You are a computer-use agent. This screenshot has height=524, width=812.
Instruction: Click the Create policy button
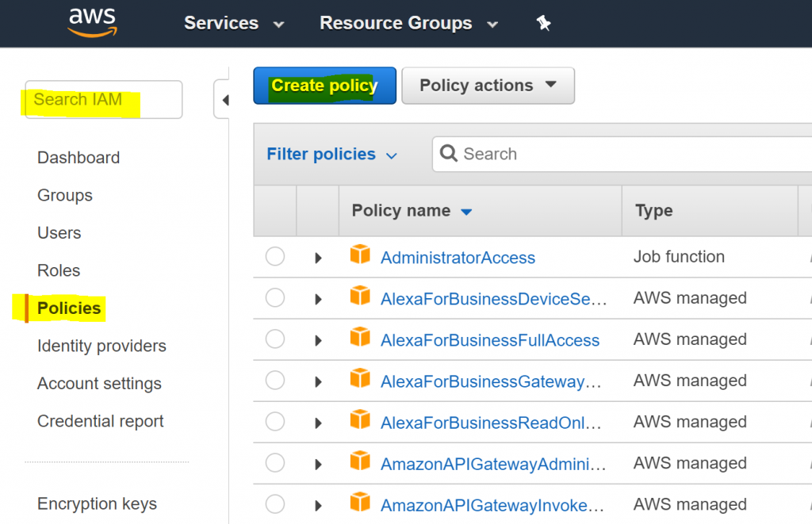pos(324,86)
